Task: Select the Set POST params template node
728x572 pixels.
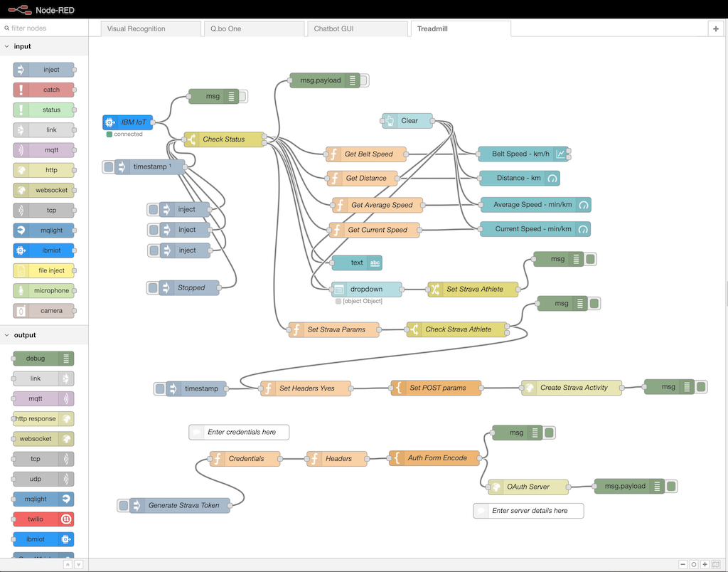Action: point(436,388)
